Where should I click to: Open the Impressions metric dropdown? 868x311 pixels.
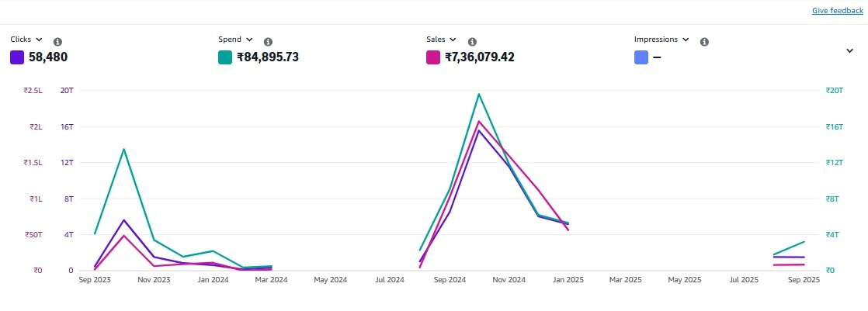point(661,40)
